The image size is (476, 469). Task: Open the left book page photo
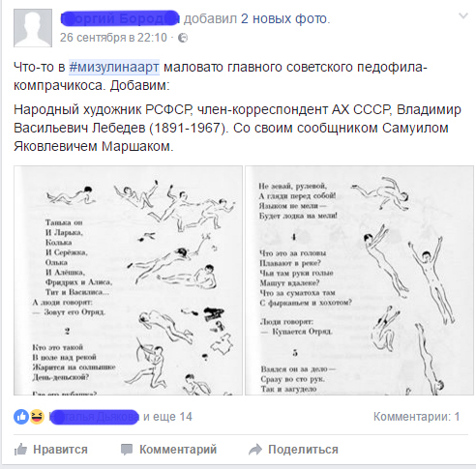128,280
